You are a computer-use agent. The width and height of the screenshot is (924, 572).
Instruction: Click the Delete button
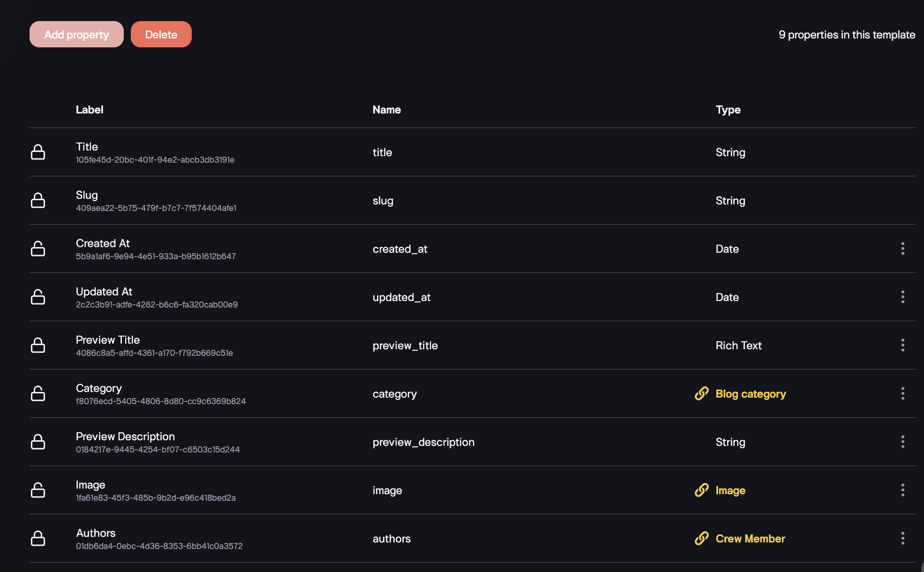161,35
